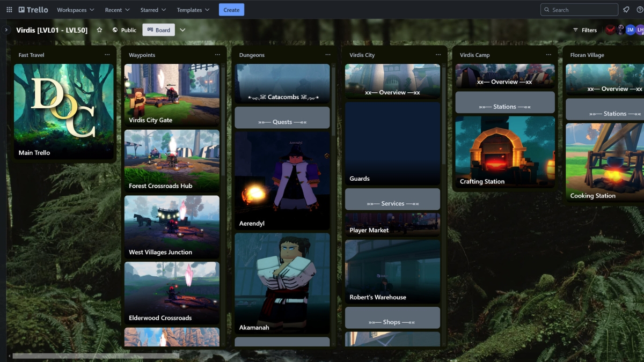Screen dimensions: 644x362
Task: Open the Filters panel
Action: (x=584, y=30)
